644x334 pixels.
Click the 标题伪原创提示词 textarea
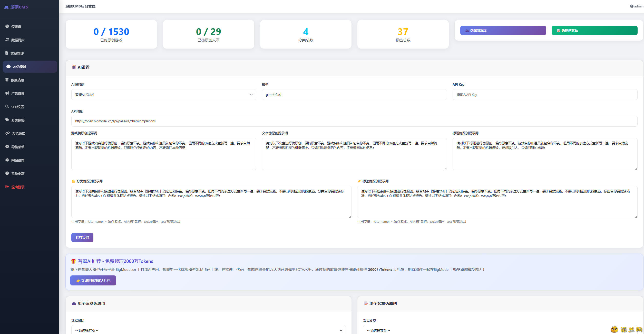tap(545, 154)
